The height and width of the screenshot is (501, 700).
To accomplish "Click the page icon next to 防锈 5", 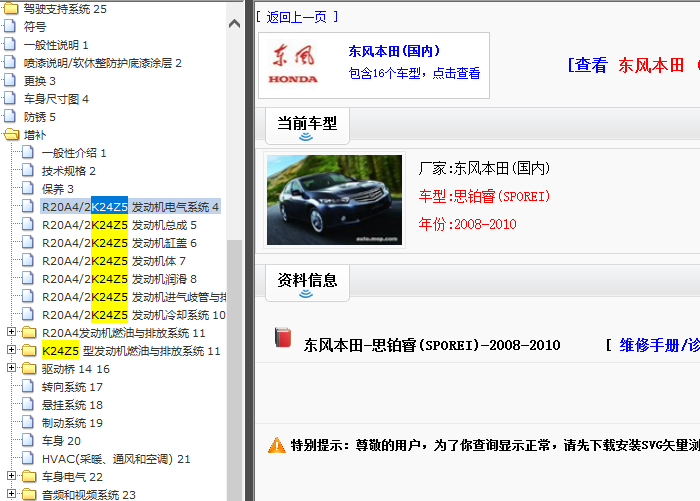I will click(x=10, y=117).
